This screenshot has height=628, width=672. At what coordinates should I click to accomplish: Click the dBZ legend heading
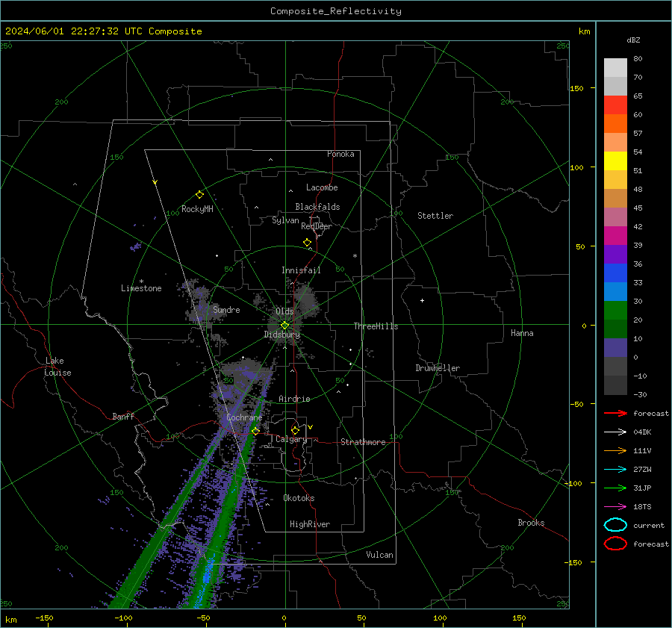point(633,40)
